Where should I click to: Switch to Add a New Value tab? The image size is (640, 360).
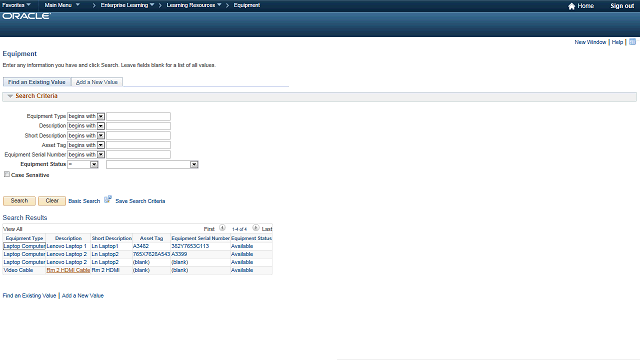(97, 82)
